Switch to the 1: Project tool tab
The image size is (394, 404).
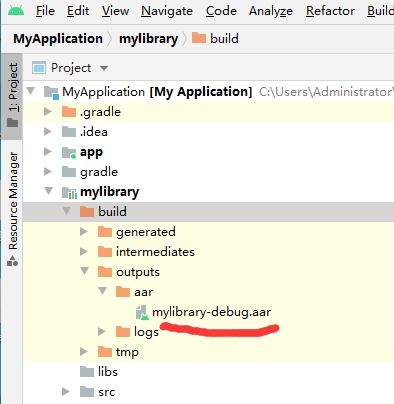click(13, 96)
